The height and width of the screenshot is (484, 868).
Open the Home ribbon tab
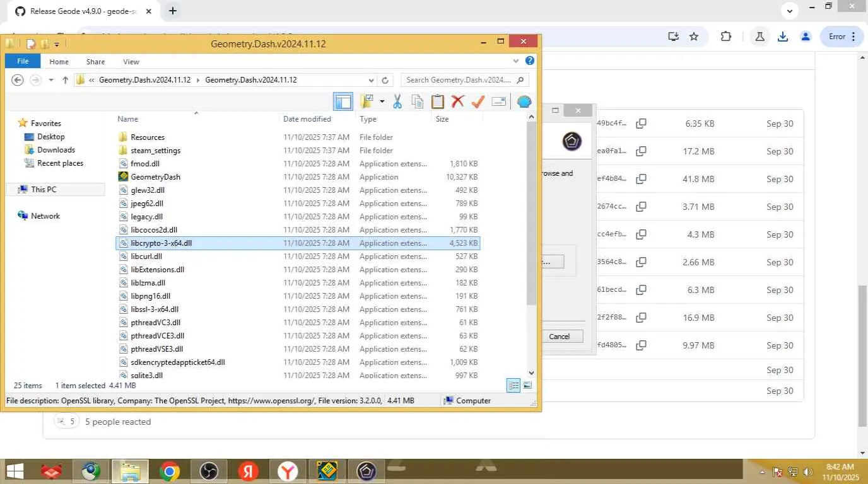coord(59,61)
